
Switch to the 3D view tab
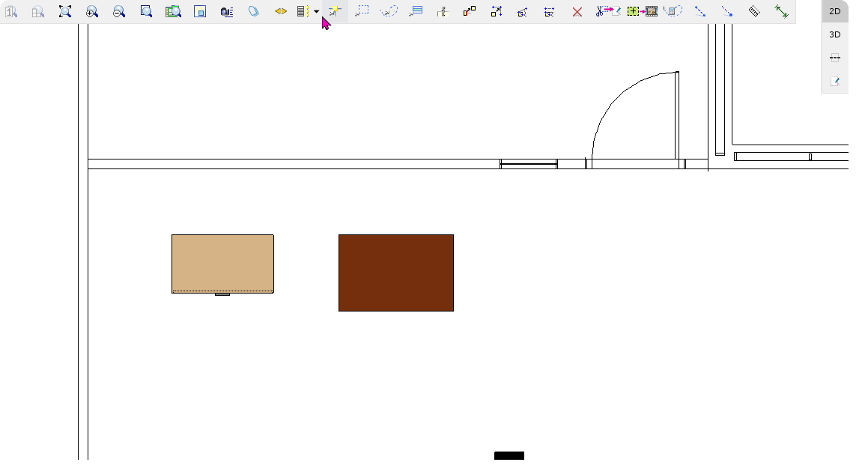pyautogui.click(x=834, y=34)
